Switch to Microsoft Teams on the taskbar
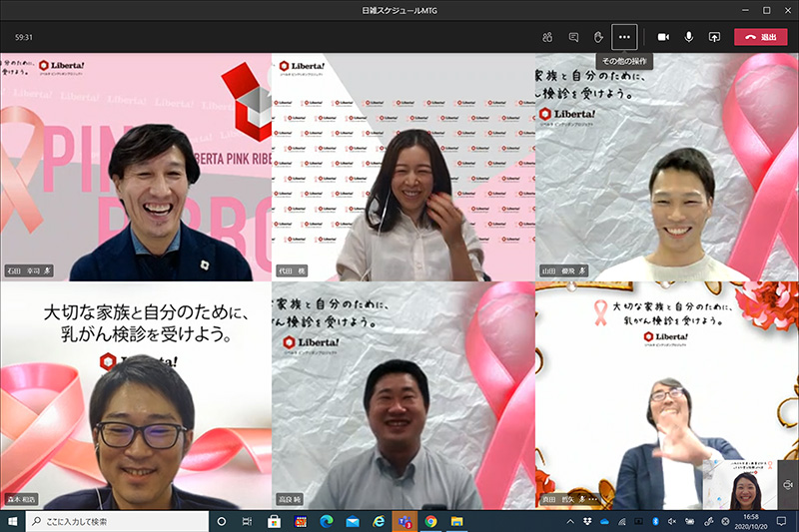This screenshot has height=532, width=799. point(404,521)
